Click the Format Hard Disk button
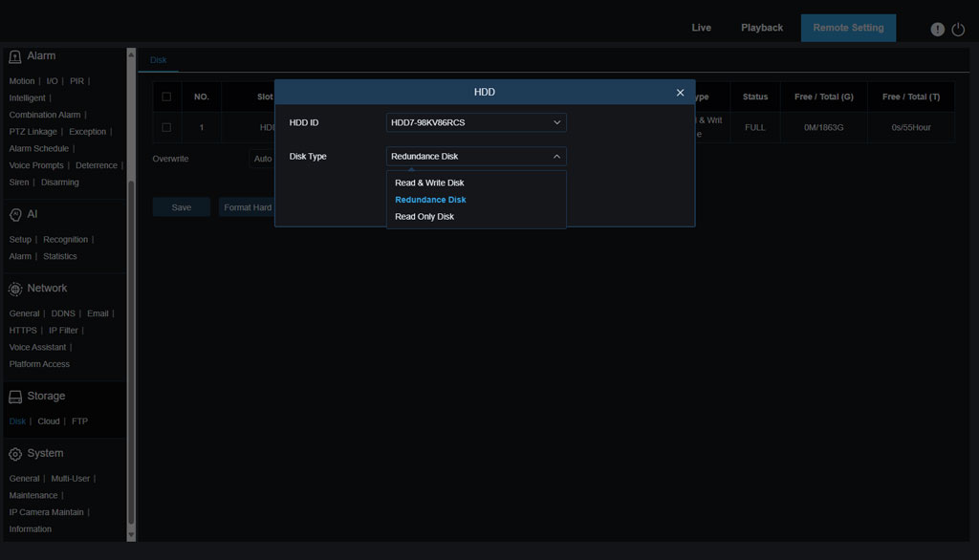This screenshot has width=979, height=560. (247, 205)
